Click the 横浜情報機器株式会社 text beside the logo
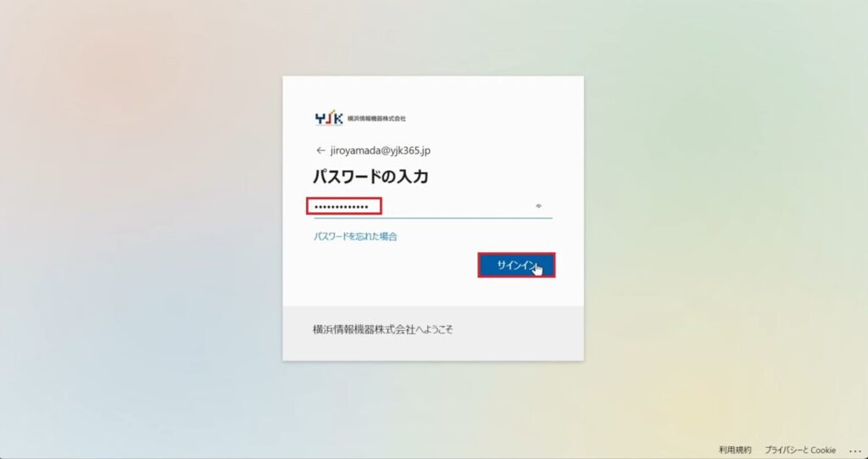This screenshot has width=868, height=459. click(x=376, y=119)
